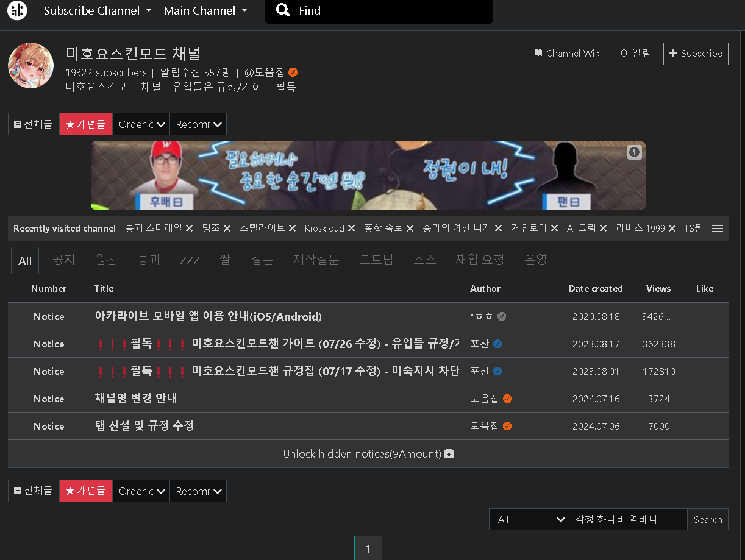Remove 붕괴 스타레일 from recent channels
Viewport: 745px width, 560px height.
tap(190, 229)
